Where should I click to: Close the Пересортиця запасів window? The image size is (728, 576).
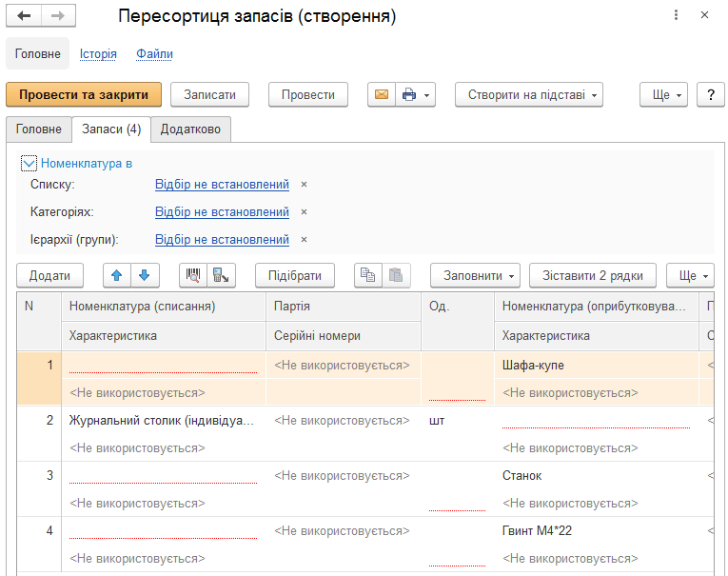click(704, 15)
